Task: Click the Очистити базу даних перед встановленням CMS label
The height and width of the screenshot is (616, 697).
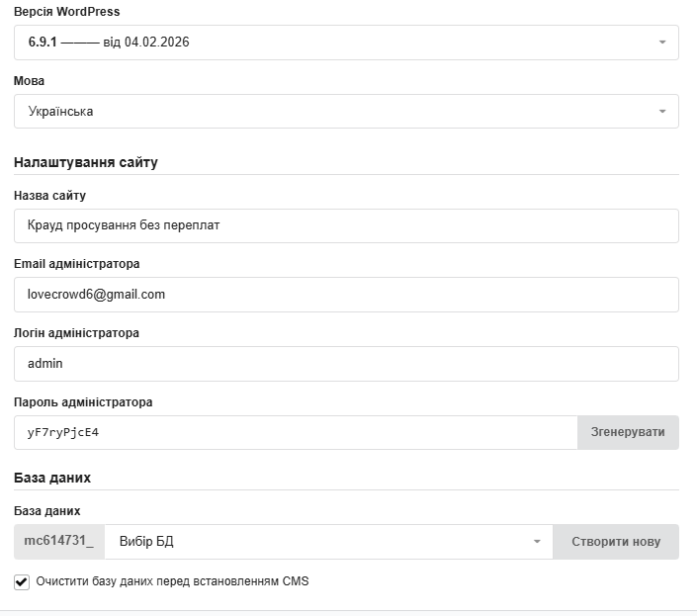Action: (x=172, y=581)
